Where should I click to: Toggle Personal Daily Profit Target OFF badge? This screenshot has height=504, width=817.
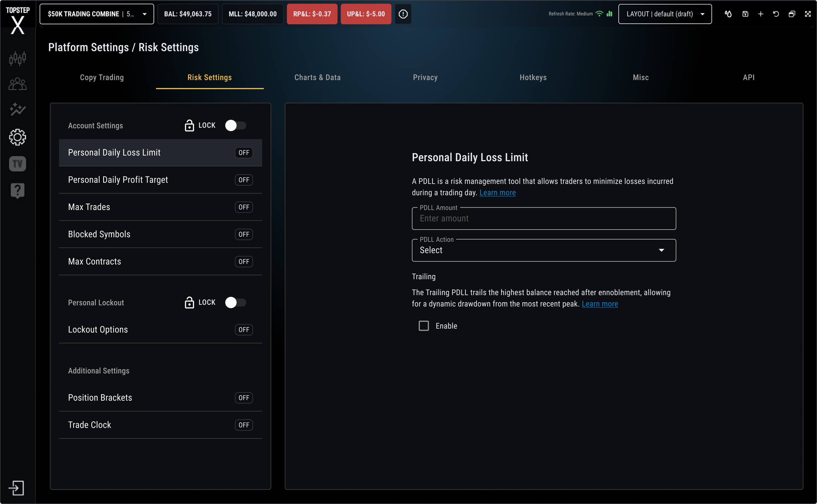click(243, 180)
